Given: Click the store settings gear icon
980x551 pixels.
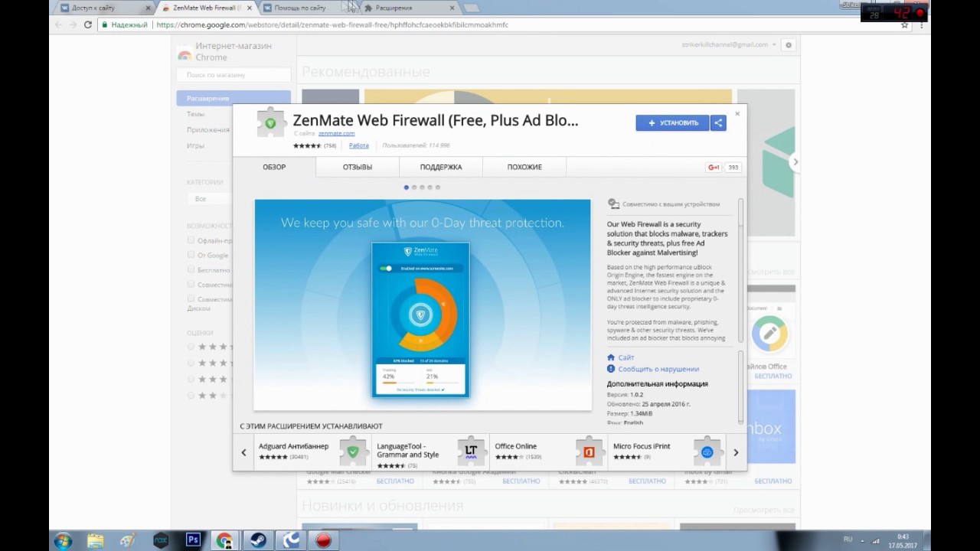Looking at the screenshot, I should click(x=789, y=45).
